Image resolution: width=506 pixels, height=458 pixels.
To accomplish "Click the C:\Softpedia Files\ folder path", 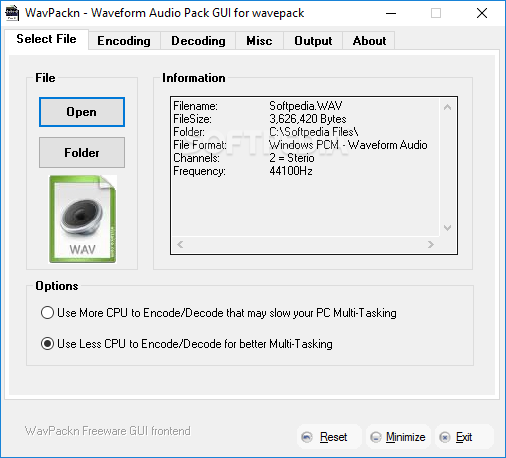I will pyautogui.click(x=314, y=132).
